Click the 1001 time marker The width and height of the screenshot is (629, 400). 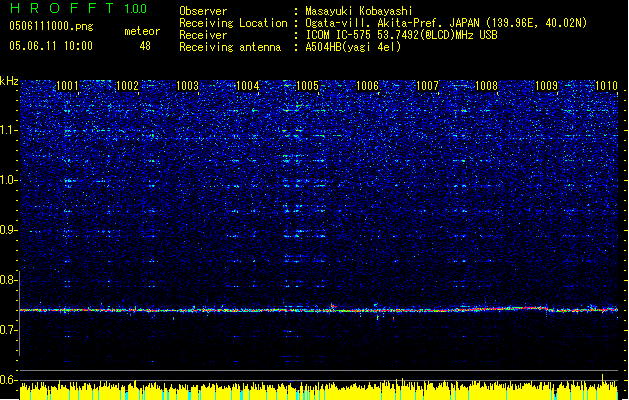pos(67,86)
